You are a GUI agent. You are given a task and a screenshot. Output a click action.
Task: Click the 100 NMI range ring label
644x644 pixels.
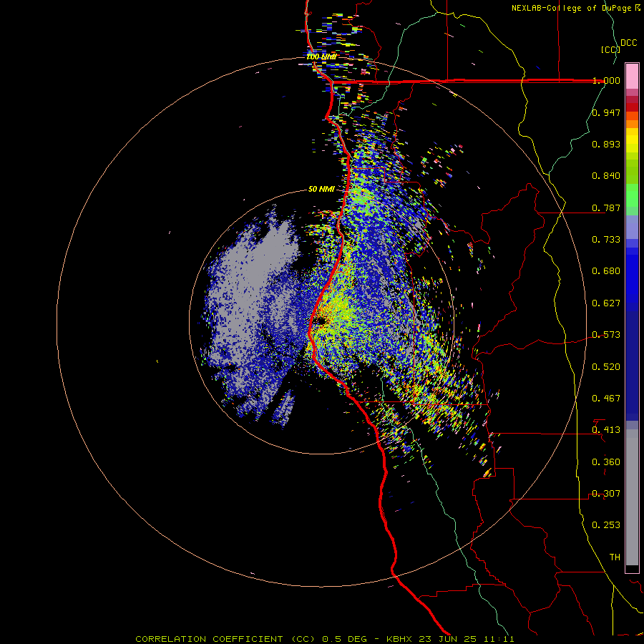[321, 57]
